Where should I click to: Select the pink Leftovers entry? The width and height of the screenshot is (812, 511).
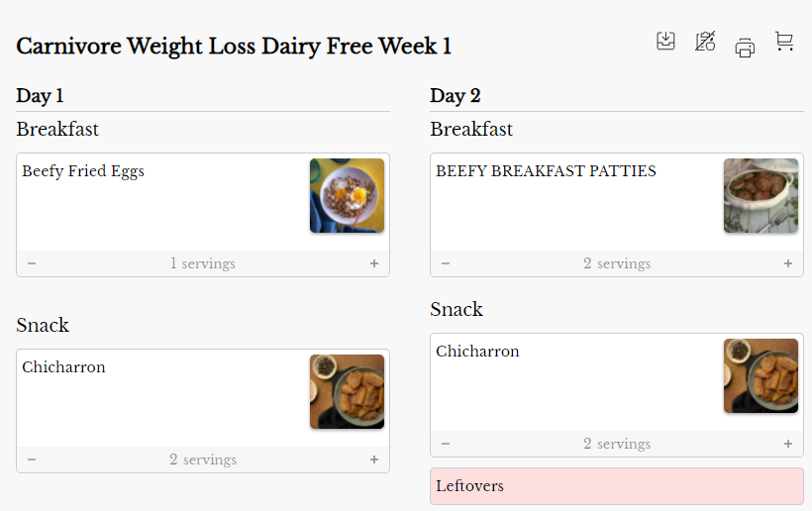(616, 486)
